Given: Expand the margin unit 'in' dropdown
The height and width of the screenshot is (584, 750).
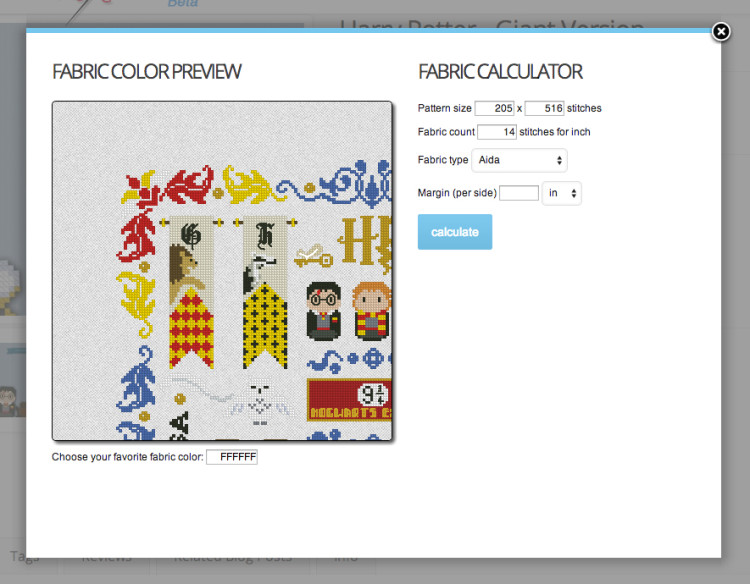Looking at the screenshot, I should pos(562,193).
